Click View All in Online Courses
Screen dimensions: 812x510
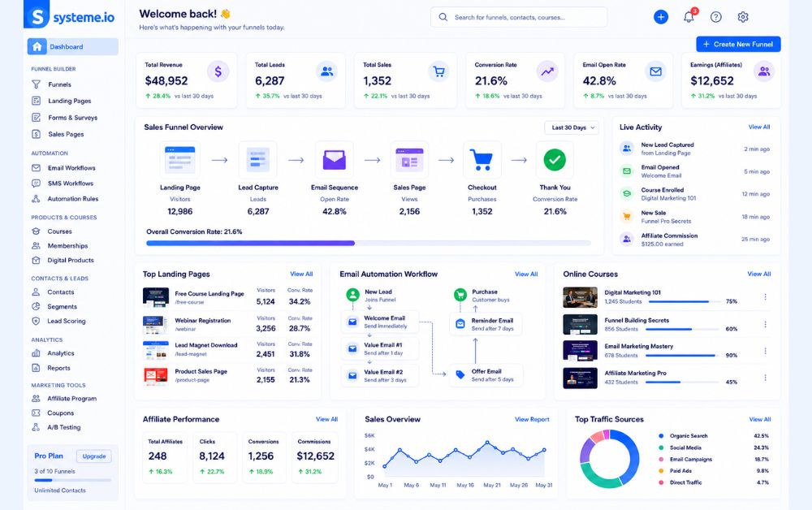(758, 274)
